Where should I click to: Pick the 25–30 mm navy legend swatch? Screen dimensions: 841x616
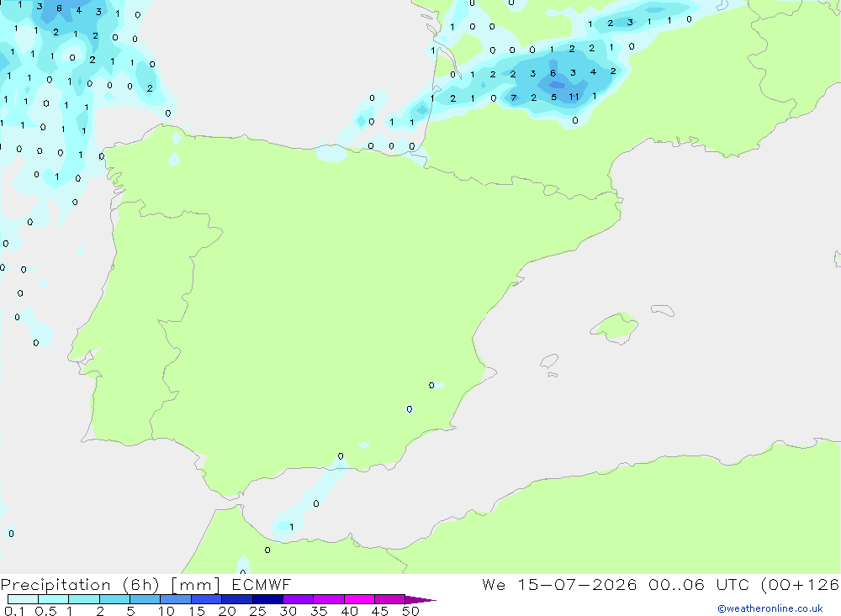[x=267, y=599]
